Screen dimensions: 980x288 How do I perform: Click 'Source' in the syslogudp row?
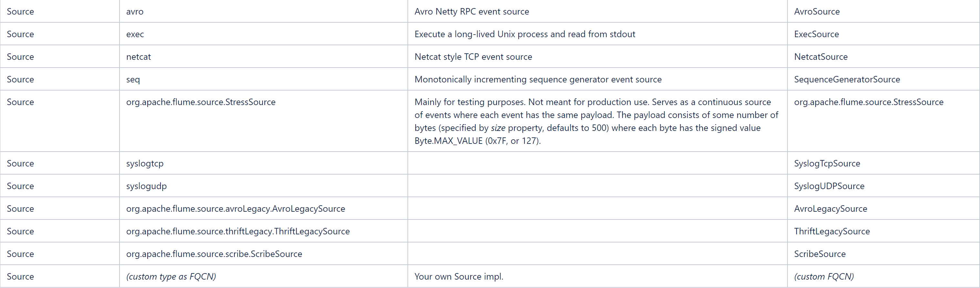pos(21,186)
